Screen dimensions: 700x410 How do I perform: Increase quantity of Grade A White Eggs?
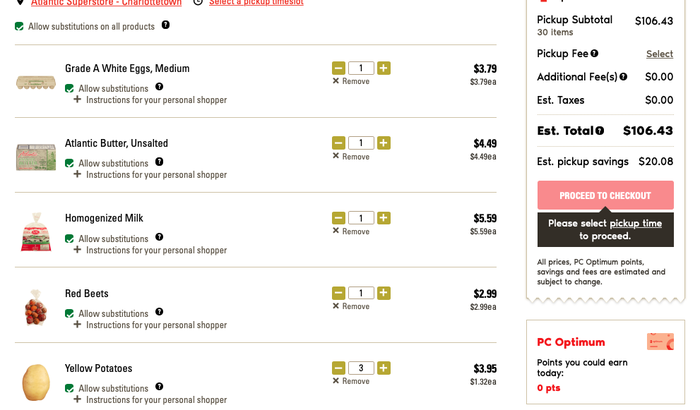(x=384, y=68)
